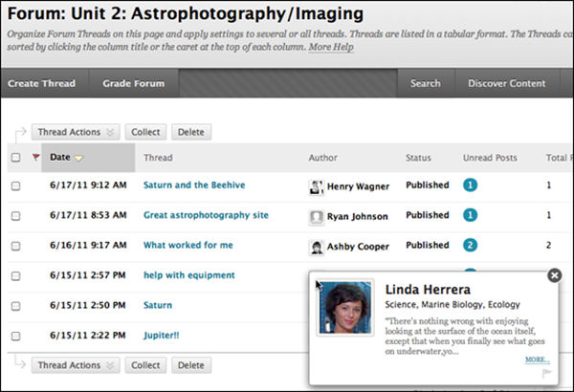Expand the top Thread Actions dropdown

click(x=74, y=132)
